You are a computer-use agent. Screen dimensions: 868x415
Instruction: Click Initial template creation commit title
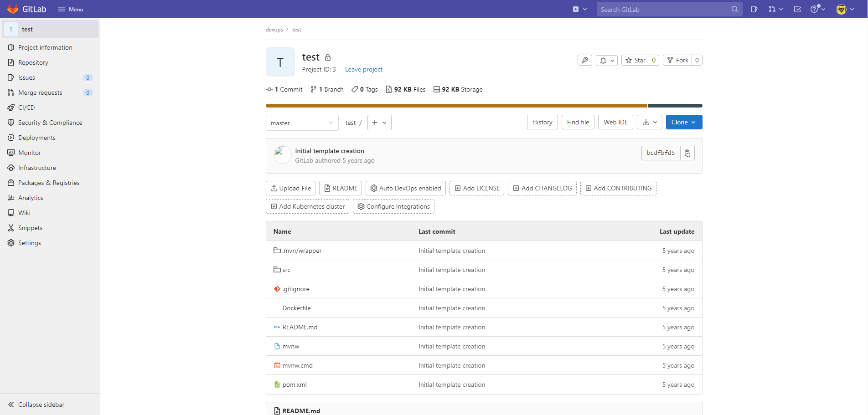click(330, 151)
